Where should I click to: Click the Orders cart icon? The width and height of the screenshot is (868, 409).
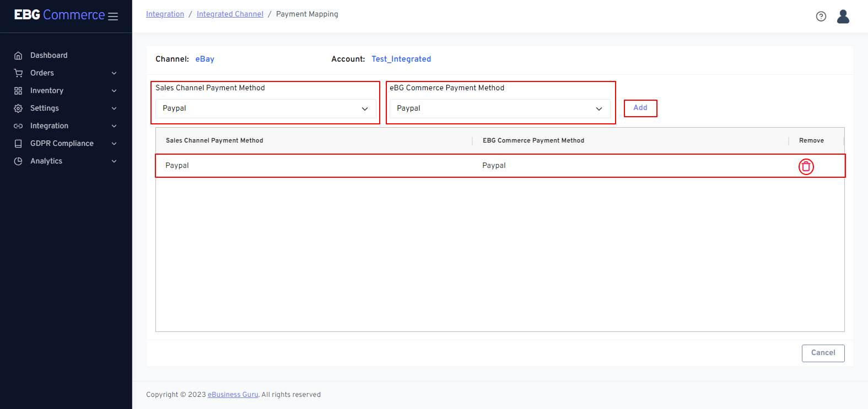coord(18,73)
